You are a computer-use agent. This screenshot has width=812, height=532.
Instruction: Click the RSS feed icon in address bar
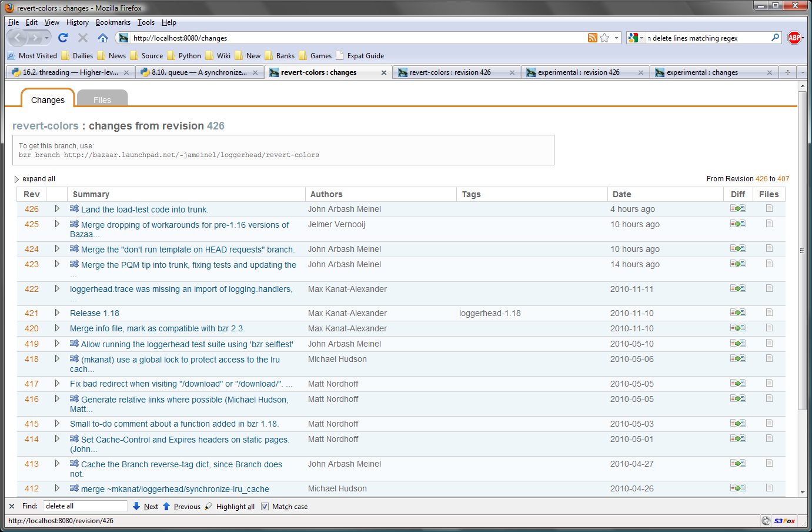[x=592, y=38]
